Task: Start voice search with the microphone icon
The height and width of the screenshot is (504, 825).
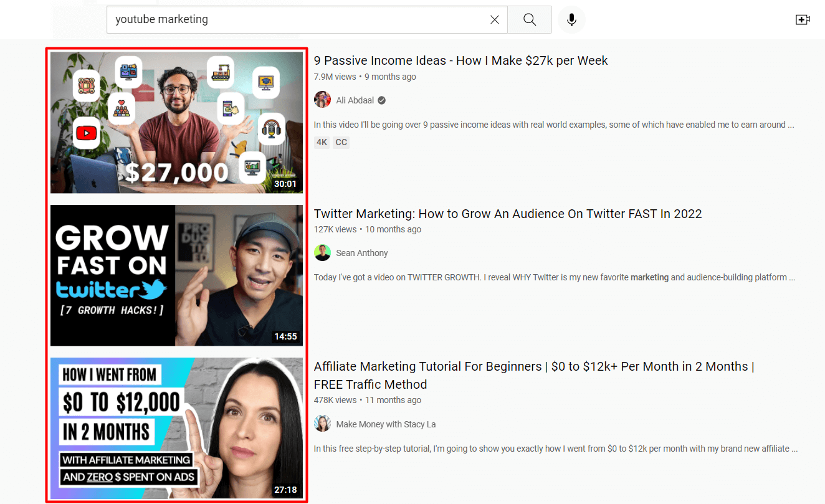Action: click(x=571, y=20)
